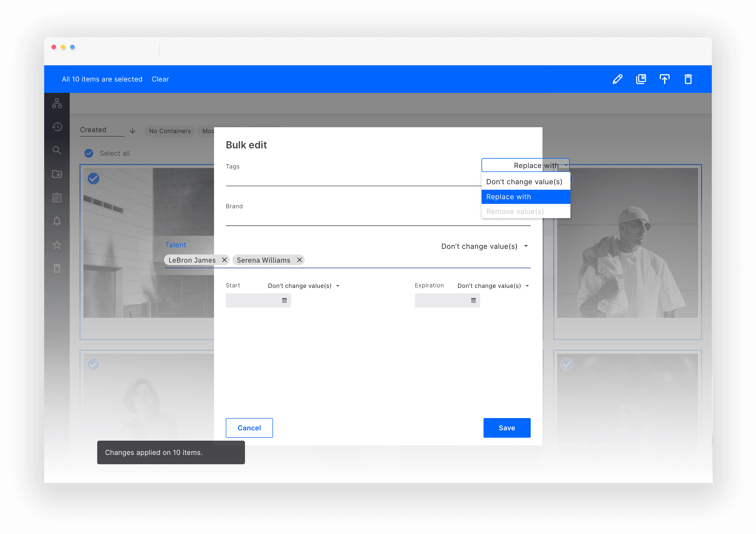Screen dimensions: 756x534
Task: Toggle checkbox on bottom-left portrait thumbnail
Action: 94,364
